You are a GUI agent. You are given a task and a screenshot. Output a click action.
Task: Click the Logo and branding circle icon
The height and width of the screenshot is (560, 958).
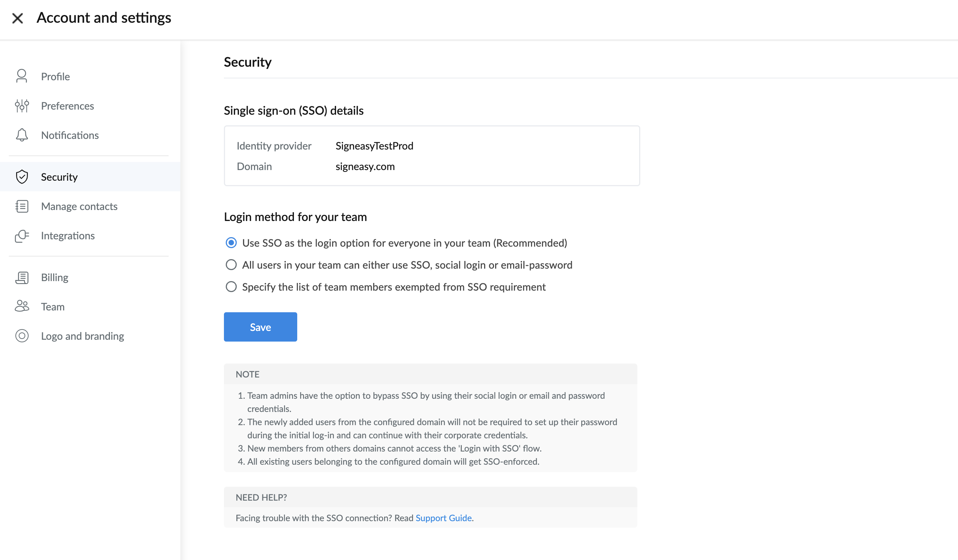pyautogui.click(x=22, y=336)
